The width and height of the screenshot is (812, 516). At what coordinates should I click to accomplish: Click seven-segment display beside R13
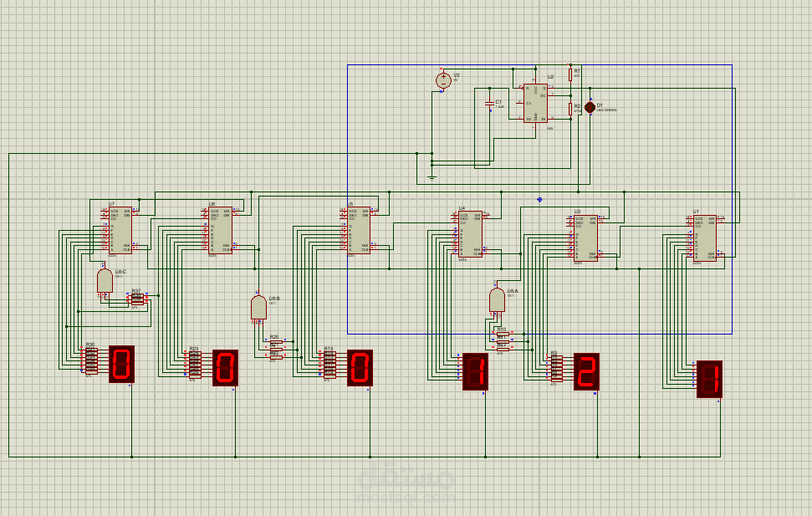tap(360, 368)
